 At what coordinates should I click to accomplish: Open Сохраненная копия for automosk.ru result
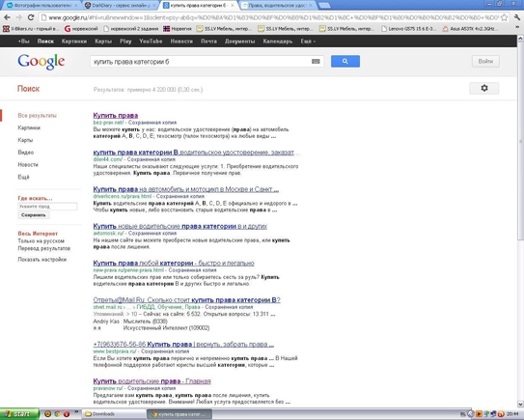click(x=152, y=233)
